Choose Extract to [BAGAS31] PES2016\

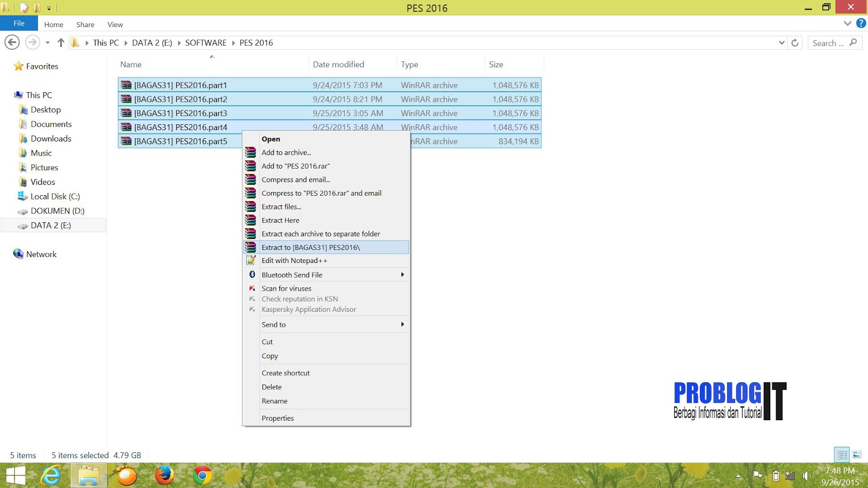click(326, 247)
